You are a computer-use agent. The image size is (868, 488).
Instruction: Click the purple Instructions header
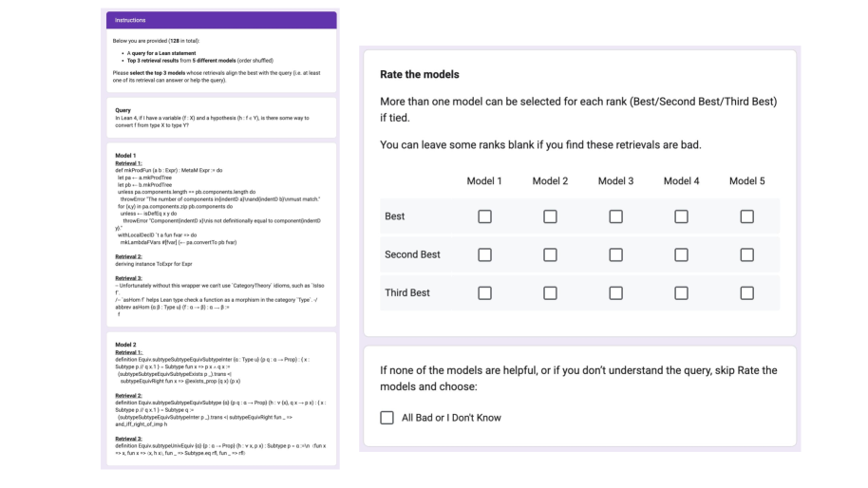point(220,20)
